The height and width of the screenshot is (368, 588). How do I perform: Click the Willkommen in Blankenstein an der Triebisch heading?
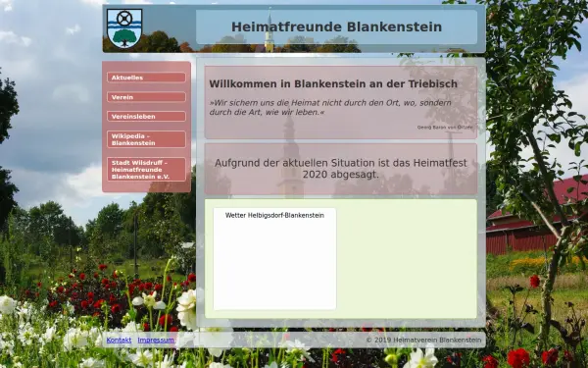333,83
